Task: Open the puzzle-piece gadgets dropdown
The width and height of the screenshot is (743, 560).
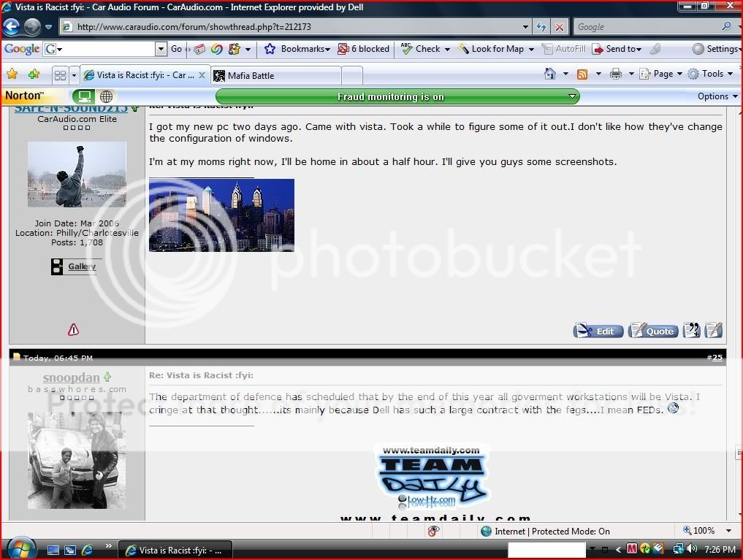Action: pyautogui.click(x=248, y=49)
